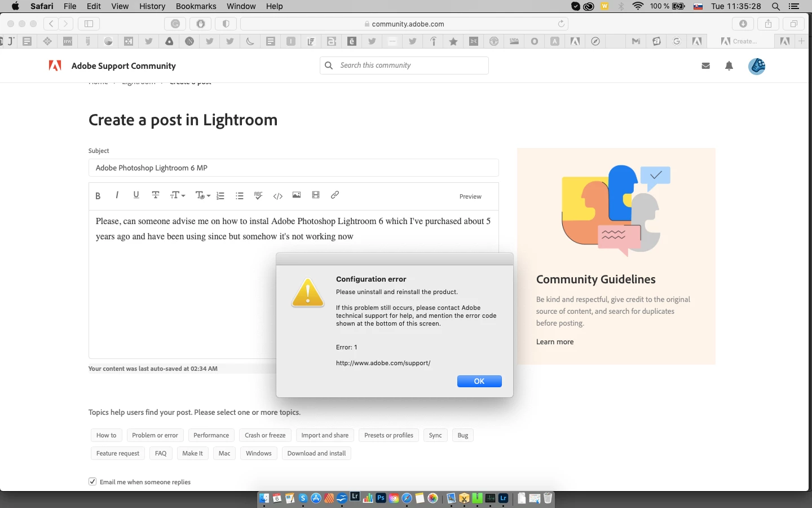Select the Windows topic
The image size is (812, 508).
coord(259,453)
